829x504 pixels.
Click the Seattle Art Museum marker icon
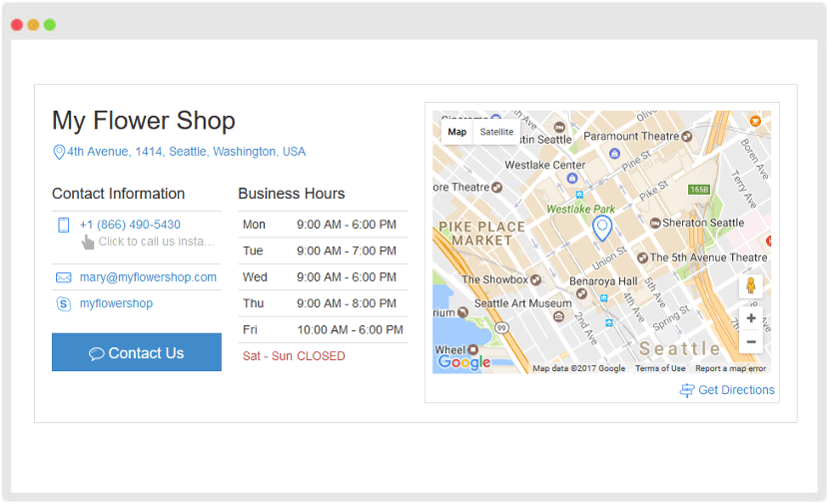[558, 316]
